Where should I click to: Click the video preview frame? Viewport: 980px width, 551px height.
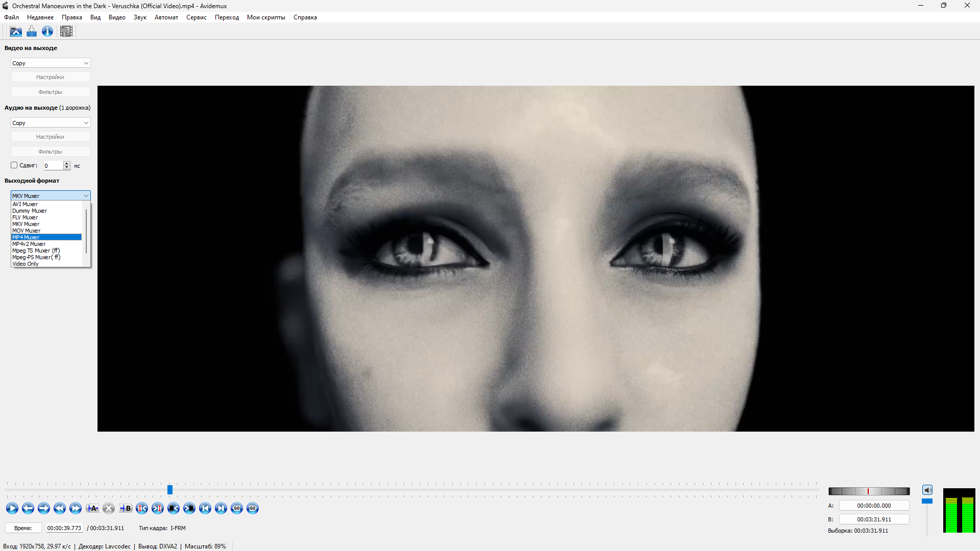pos(536,259)
